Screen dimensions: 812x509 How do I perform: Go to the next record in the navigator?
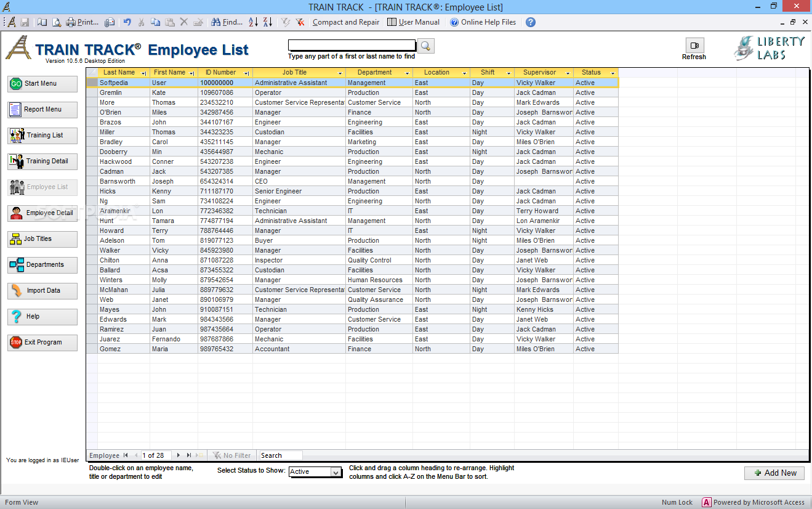179,455
